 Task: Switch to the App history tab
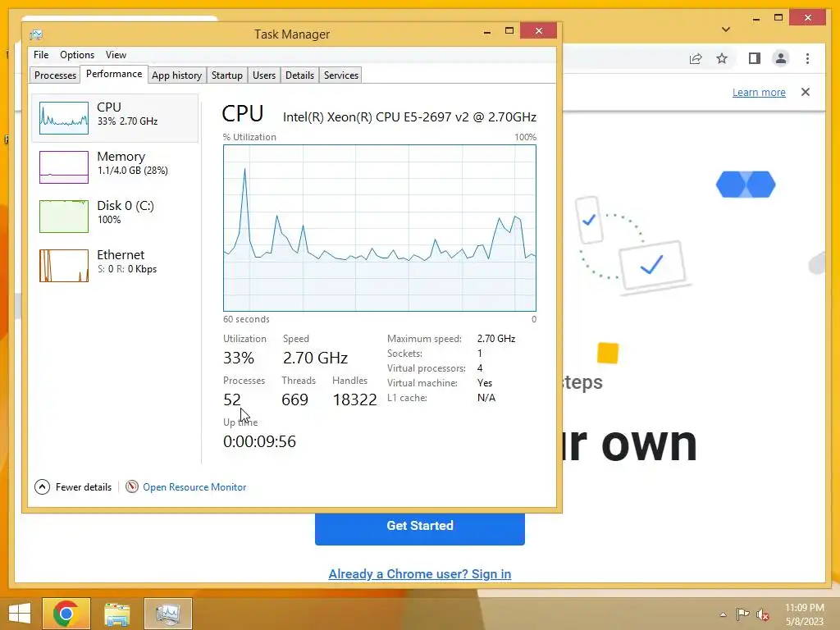(x=177, y=75)
